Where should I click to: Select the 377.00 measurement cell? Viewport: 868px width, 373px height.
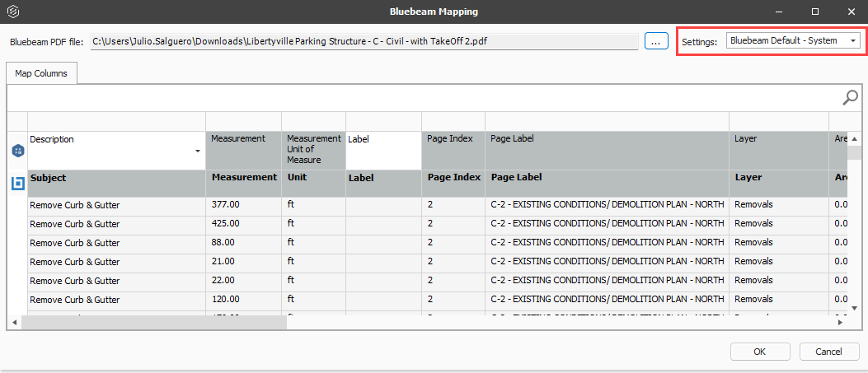coord(242,204)
